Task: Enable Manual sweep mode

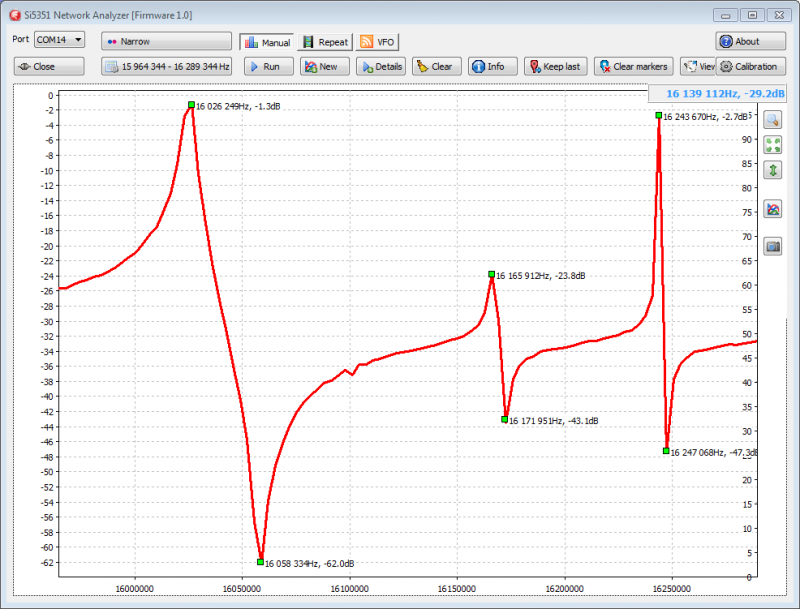Action: (267, 42)
